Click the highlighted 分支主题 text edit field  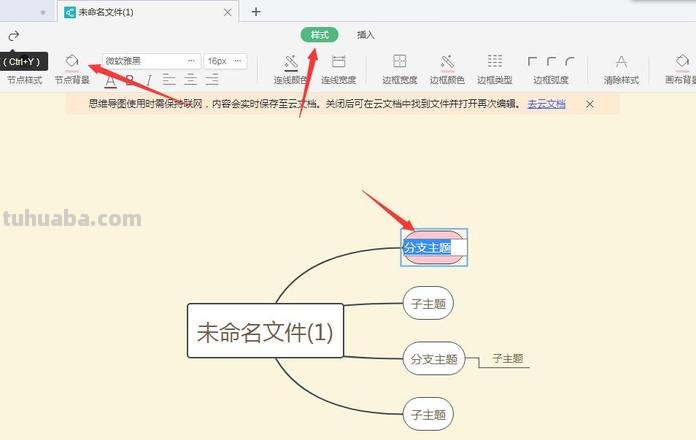[x=435, y=247]
